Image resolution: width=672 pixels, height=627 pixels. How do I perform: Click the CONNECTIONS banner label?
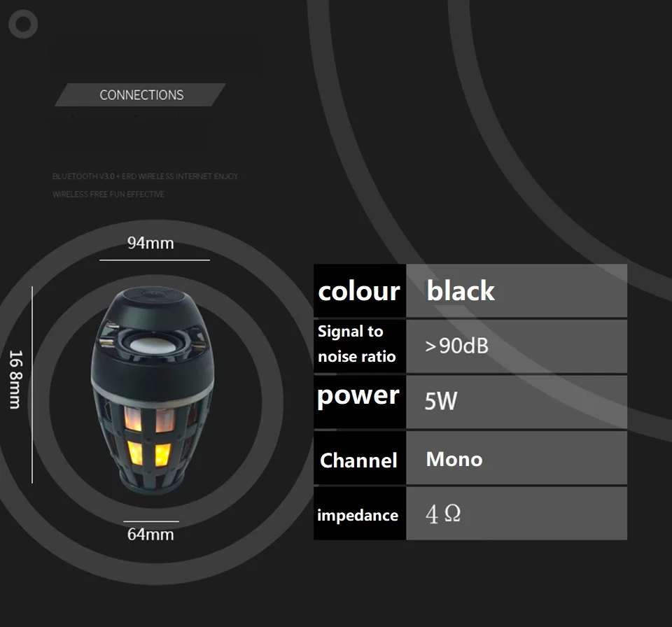(x=141, y=94)
